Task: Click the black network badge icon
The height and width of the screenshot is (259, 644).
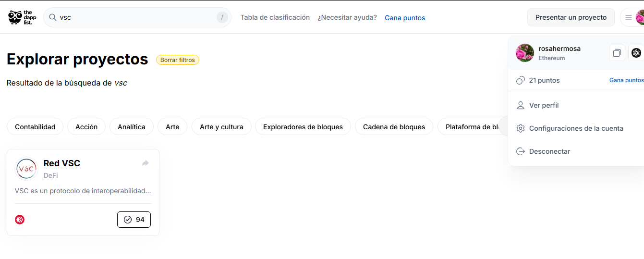Action: pyautogui.click(x=636, y=53)
